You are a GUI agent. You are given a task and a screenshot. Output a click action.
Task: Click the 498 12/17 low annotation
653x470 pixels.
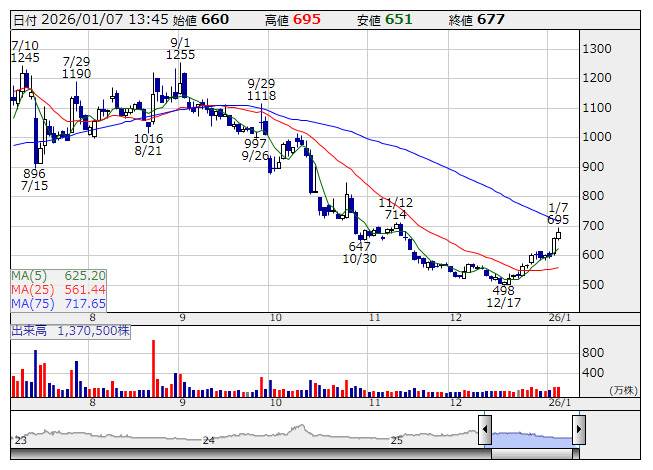pos(503,296)
